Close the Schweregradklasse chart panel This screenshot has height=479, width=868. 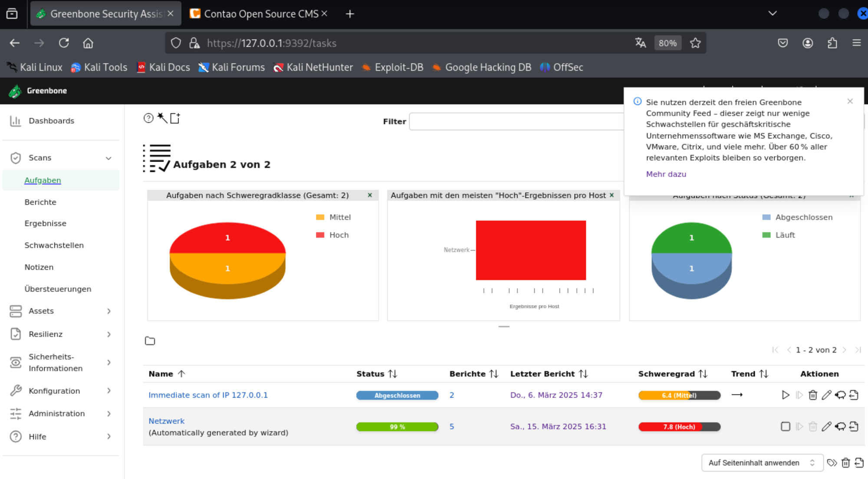point(370,195)
